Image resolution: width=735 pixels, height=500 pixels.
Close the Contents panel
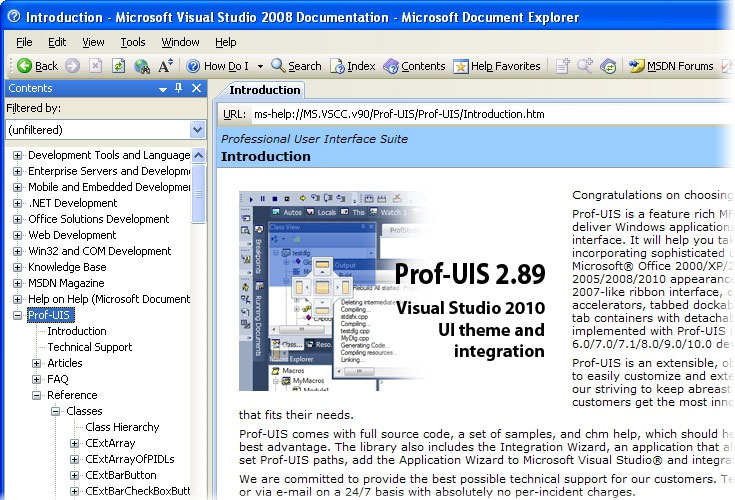point(196,88)
